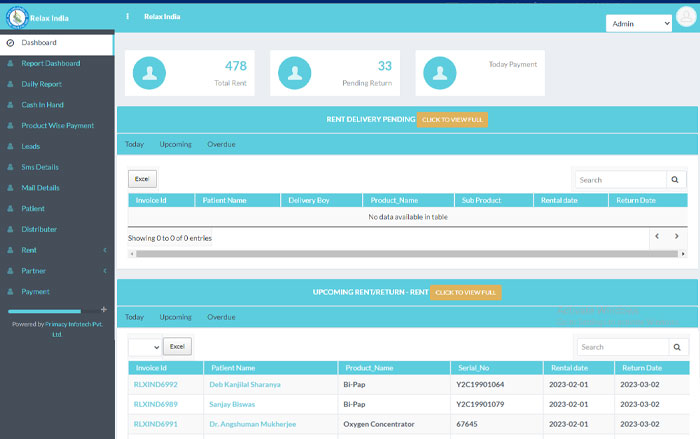Viewport: 700px width, 439px height.
Task: Select Overdue tab in Rent Delivery Pending
Action: pos(221,144)
